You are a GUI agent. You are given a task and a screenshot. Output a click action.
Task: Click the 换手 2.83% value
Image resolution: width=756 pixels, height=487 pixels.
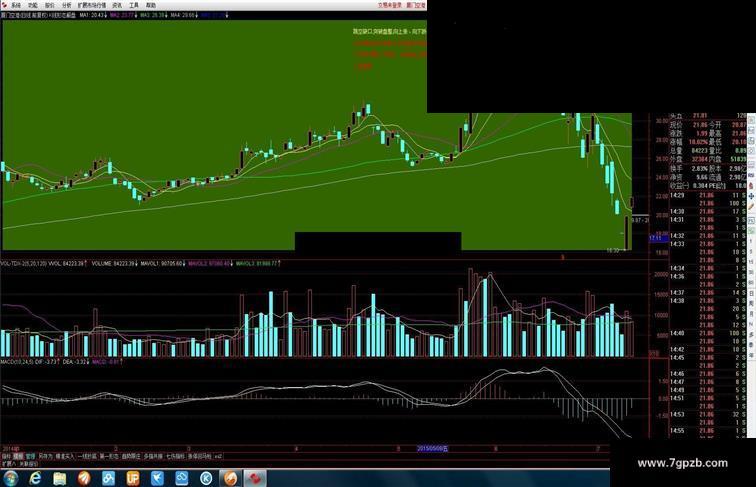(x=699, y=169)
